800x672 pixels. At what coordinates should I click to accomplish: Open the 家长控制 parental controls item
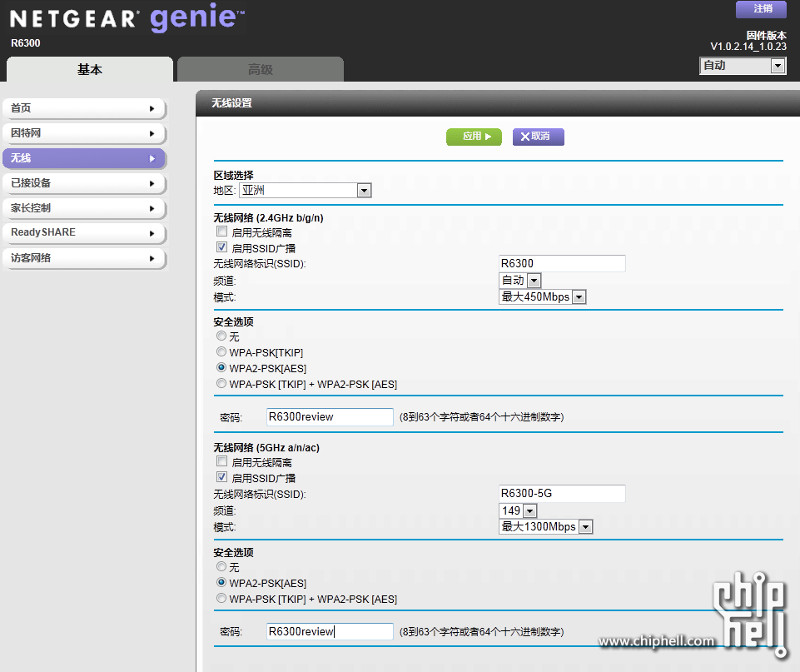[x=84, y=208]
